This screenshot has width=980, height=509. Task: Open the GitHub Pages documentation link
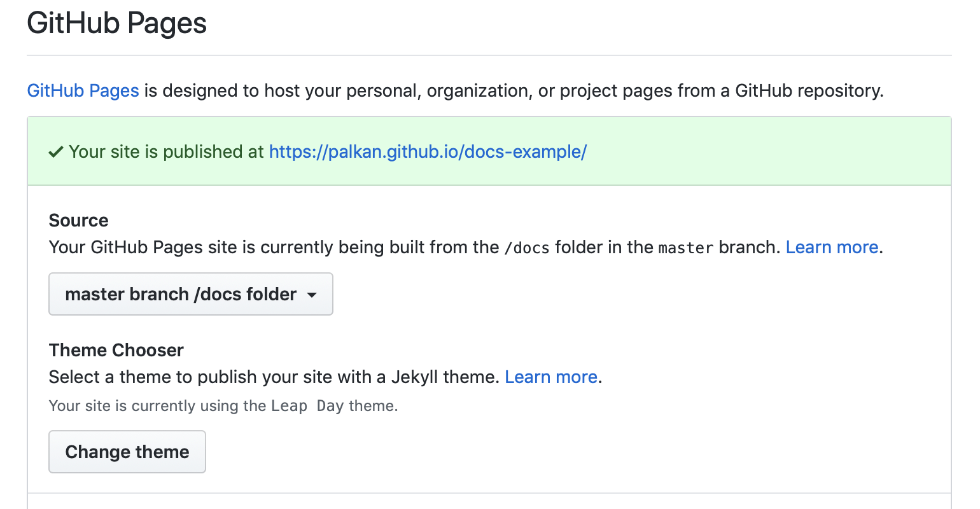[83, 90]
